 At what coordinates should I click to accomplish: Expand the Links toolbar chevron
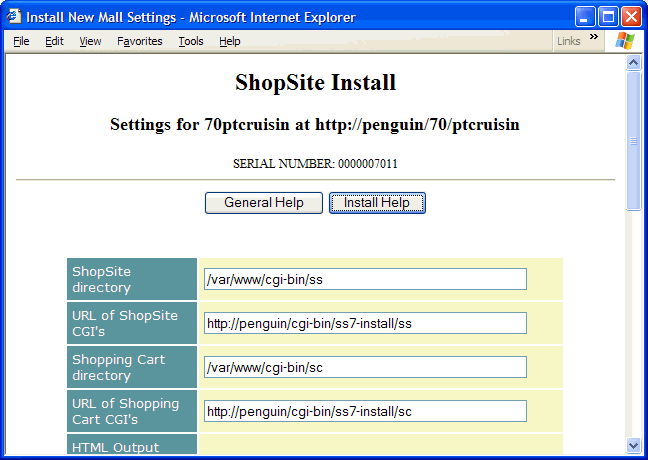coord(594,38)
